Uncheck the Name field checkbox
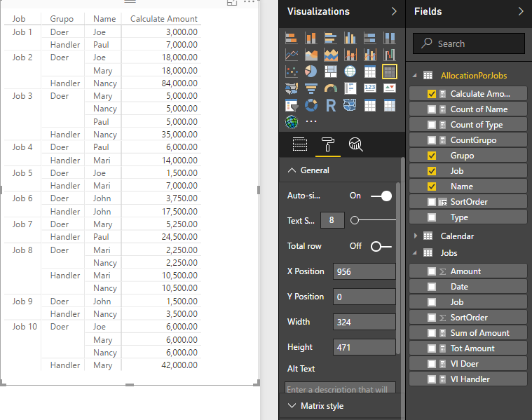The image size is (532, 420). [x=432, y=187]
